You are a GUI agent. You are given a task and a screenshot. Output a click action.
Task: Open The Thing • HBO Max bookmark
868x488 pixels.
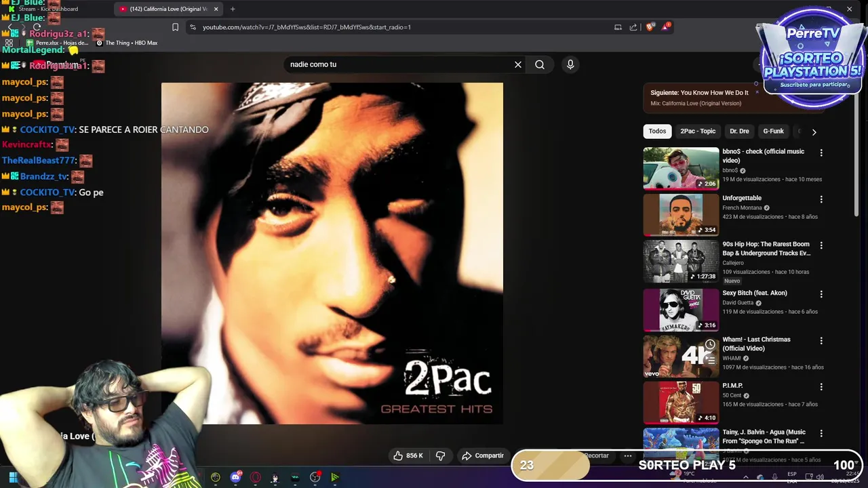point(127,43)
